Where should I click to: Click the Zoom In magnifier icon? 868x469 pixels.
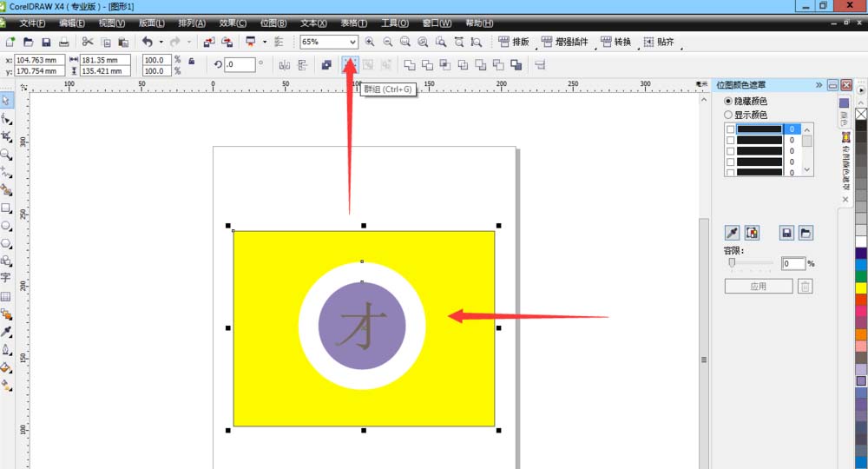[x=370, y=42]
